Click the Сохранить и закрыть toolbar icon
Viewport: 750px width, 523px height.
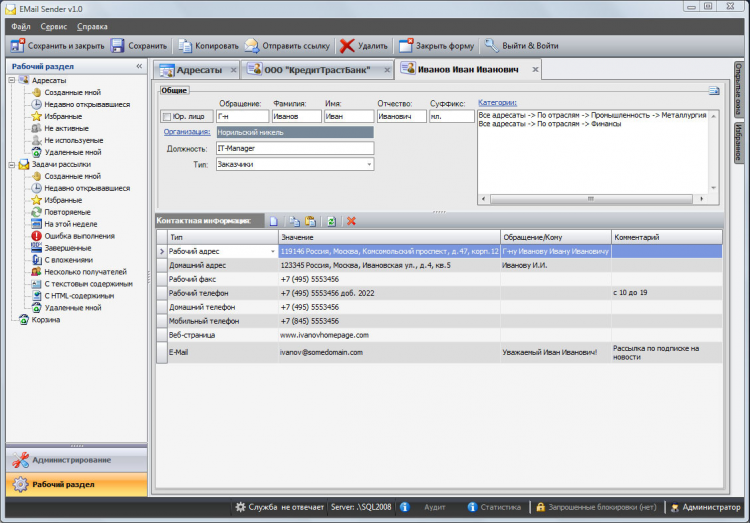coord(17,46)
